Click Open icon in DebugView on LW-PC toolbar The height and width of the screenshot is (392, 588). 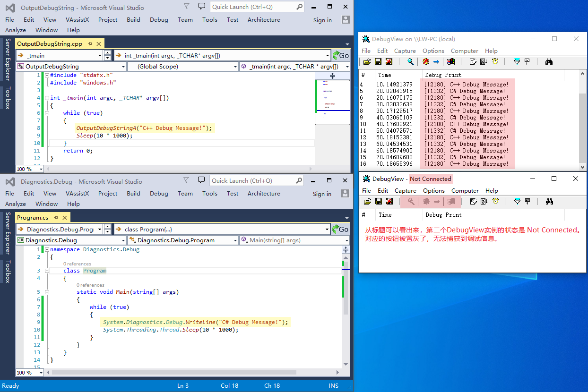367,62
